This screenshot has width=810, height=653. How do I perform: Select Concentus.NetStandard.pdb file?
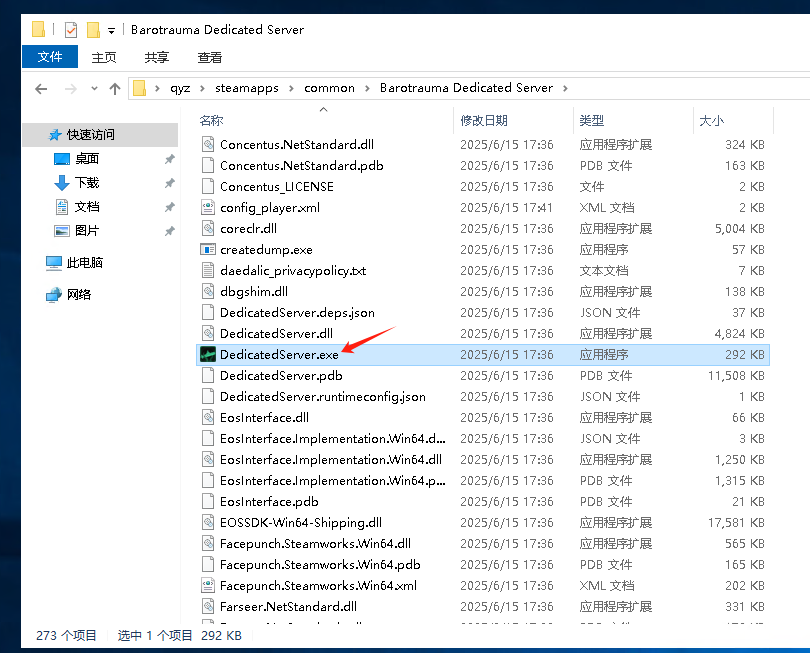tap(302, 165)
